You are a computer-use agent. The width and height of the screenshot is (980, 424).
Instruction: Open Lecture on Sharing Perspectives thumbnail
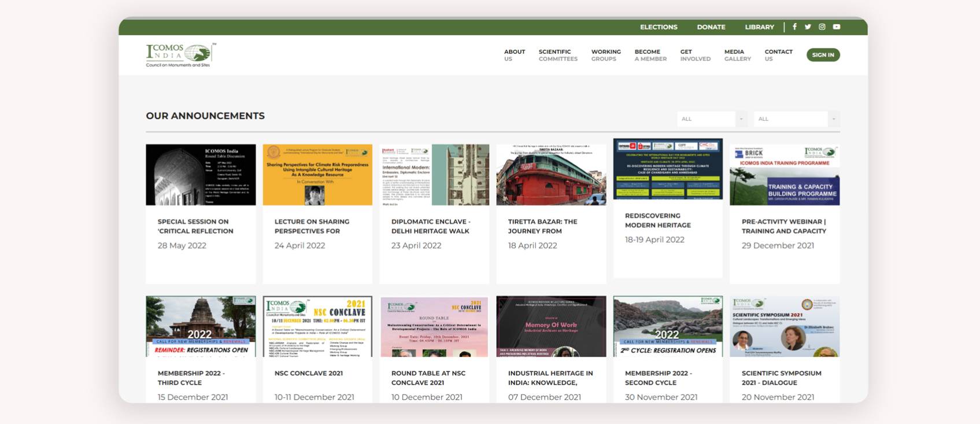click(x=317, y=175)
